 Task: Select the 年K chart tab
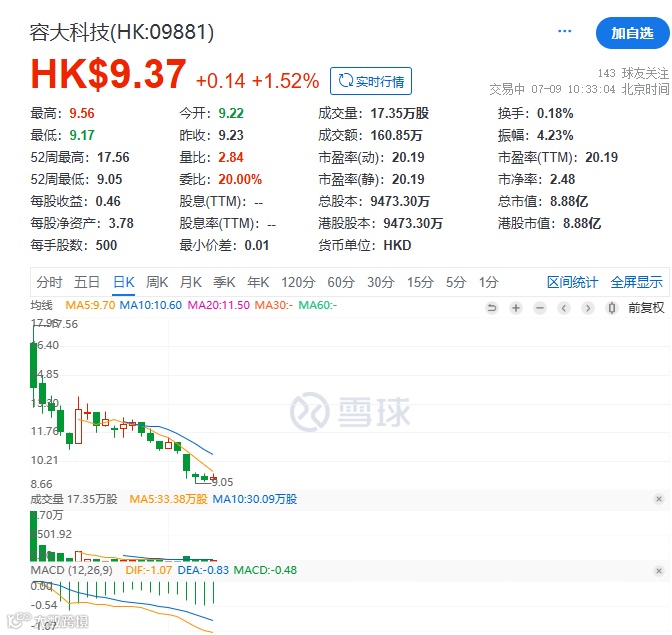pyautogui.click(x=258, y=282)
